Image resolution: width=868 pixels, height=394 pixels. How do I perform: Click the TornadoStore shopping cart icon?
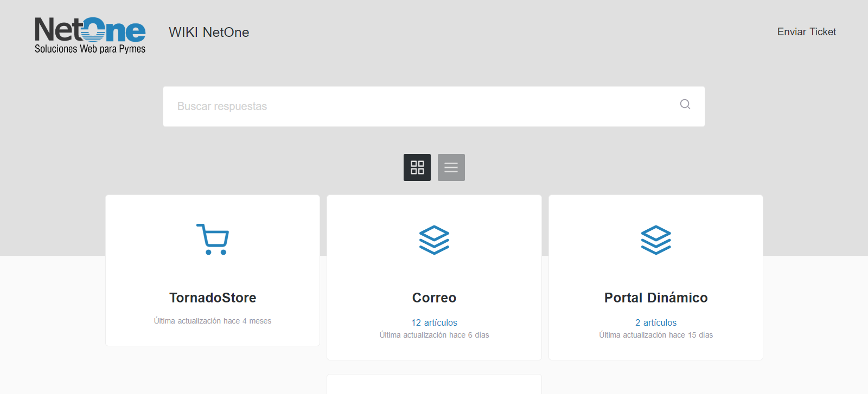(x=213, y=239)
